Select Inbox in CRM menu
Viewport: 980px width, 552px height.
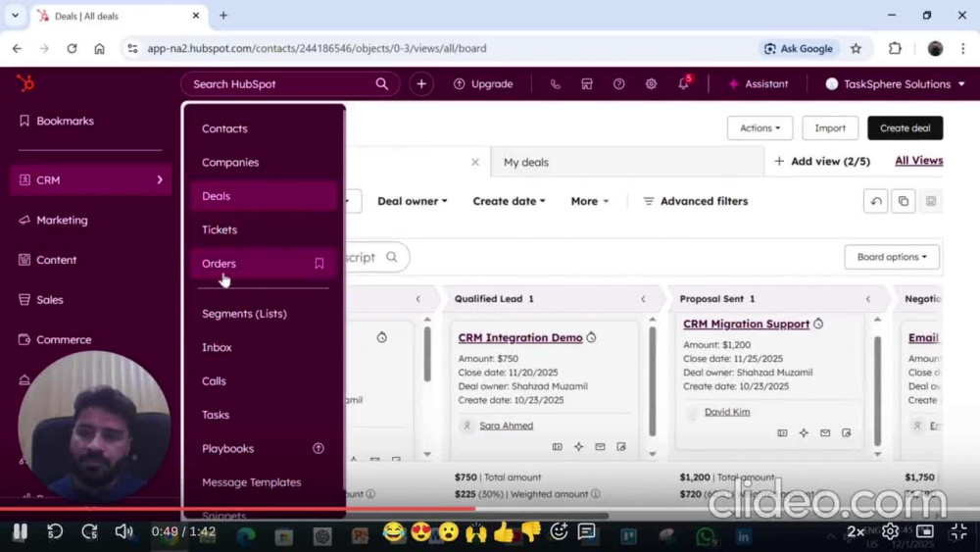[264, 348]
